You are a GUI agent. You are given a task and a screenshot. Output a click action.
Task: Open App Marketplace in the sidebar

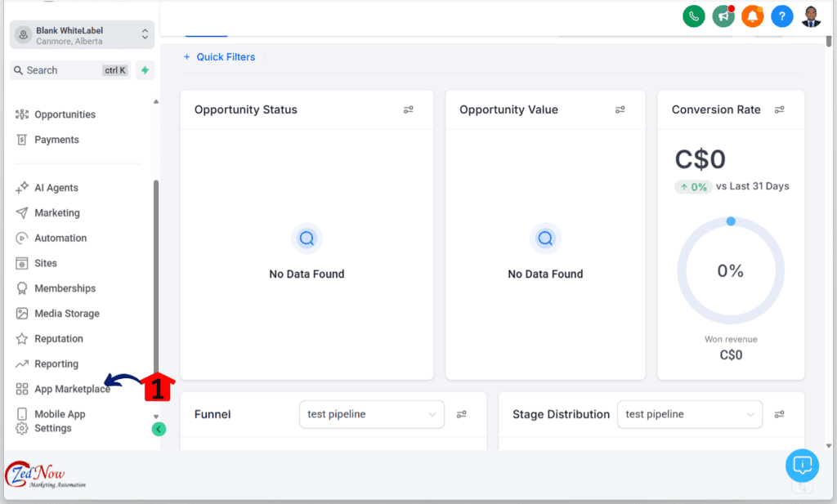click(x=72, y=389)
